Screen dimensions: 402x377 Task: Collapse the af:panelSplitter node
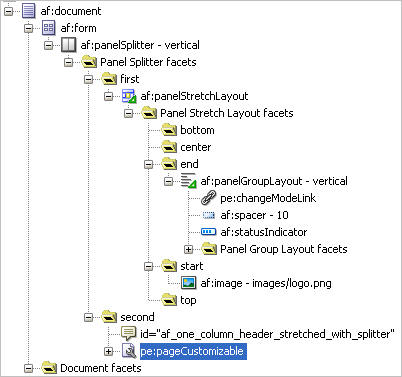coord(49,45)
